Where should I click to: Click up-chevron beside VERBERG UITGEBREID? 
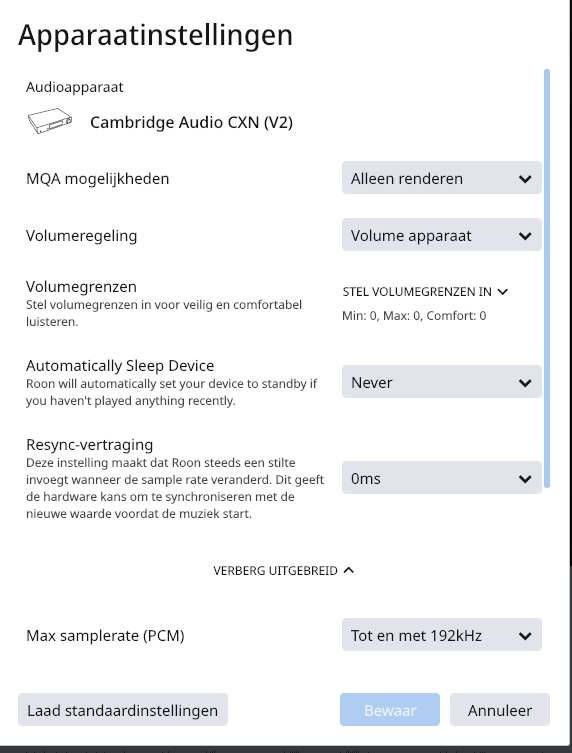pyautogui.click(x=349, y=570)
